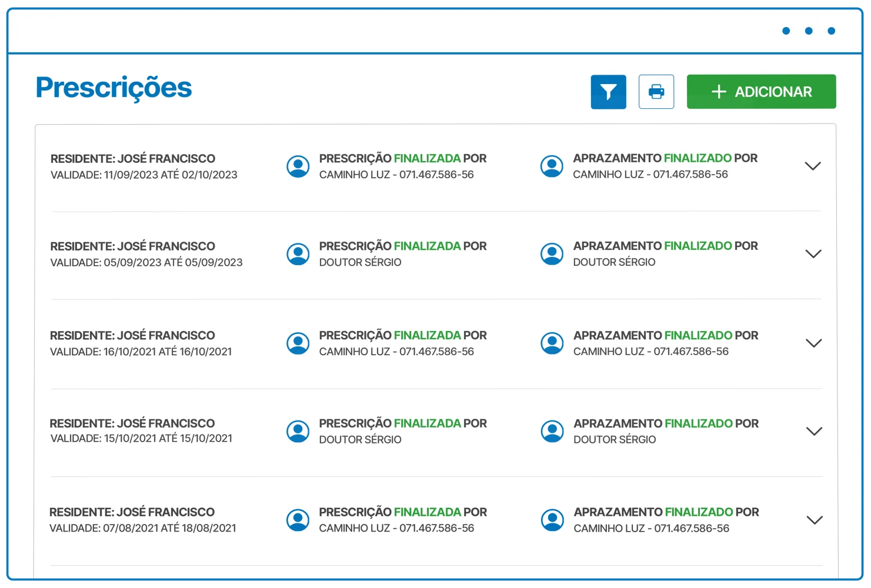Click the printer icon button
The width and height of the screenshot is (871, 588).
656,92
